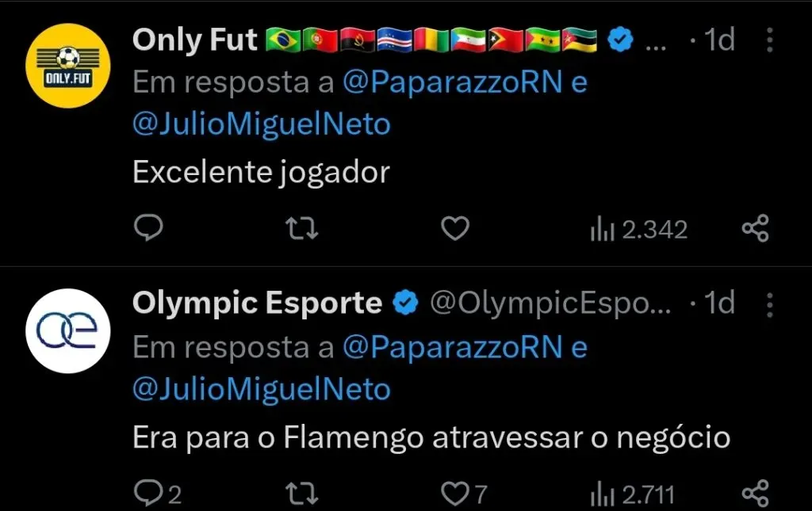Like Only Fut's "Excelente jogador" reply
Image resolution: width=812 pixels, height=511 pixels.
[x=454, y=228]
